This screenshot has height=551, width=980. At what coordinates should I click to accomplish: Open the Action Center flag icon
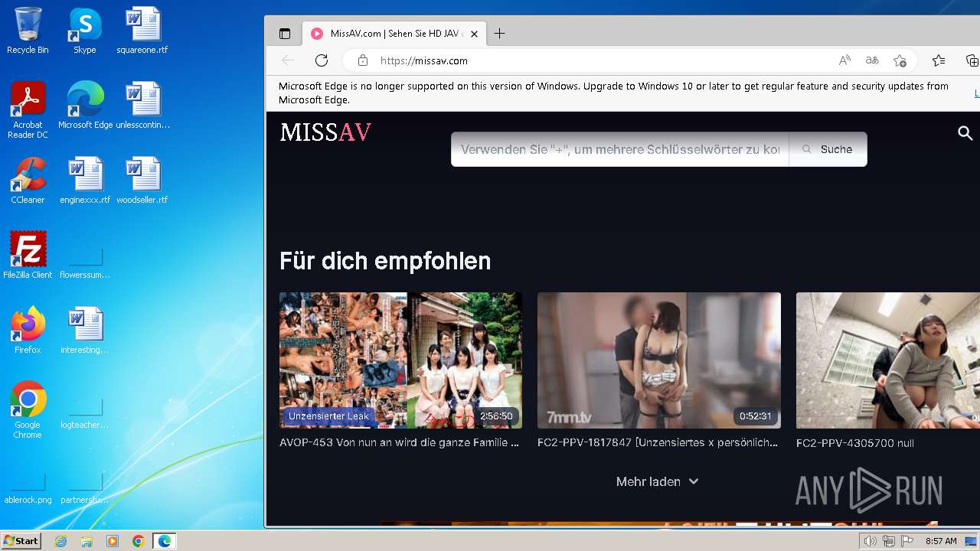[x=907, y=541]
